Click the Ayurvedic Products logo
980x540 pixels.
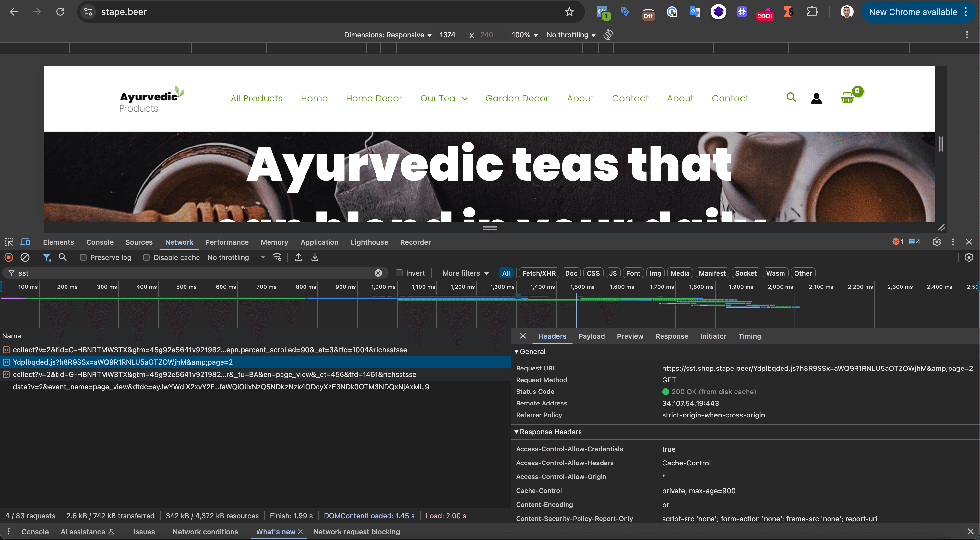point(151,100)
